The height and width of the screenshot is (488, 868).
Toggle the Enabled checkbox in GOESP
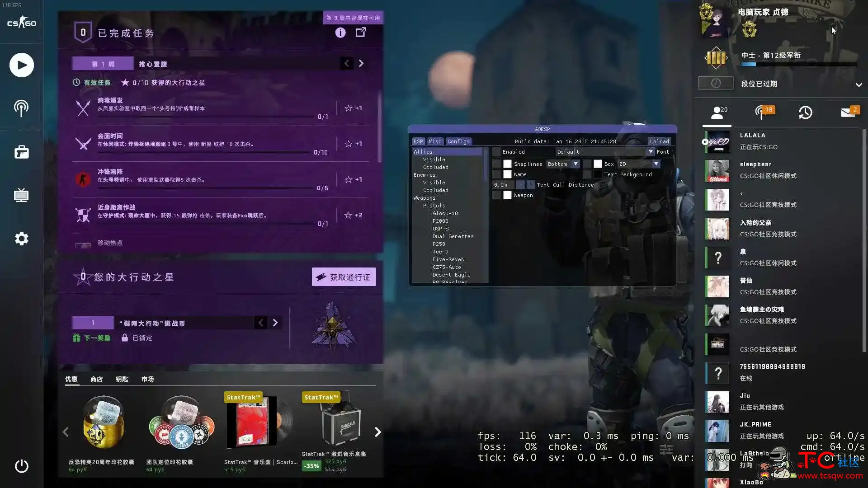point(496,152)
